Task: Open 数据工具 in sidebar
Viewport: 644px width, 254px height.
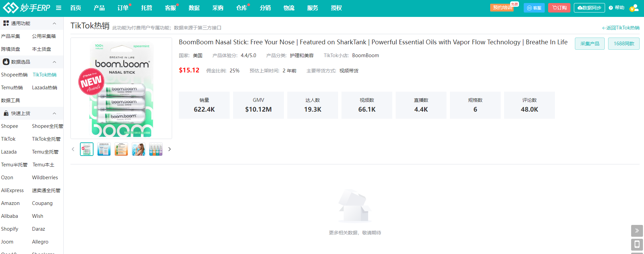Action: tap(11, 100)
